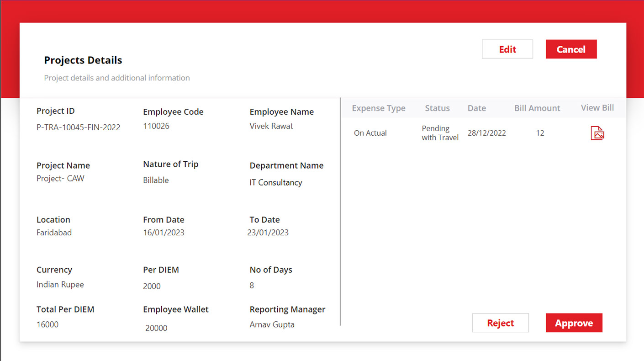Image resolution: width=644 pixels, height=361 pixels.
Task: Select employee code 110026
Action: tap(156, 126)
